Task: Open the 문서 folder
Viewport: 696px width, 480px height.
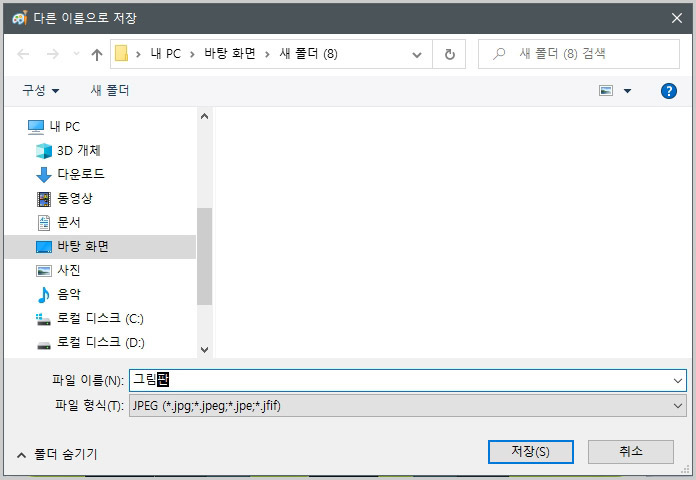Action: 68,222
